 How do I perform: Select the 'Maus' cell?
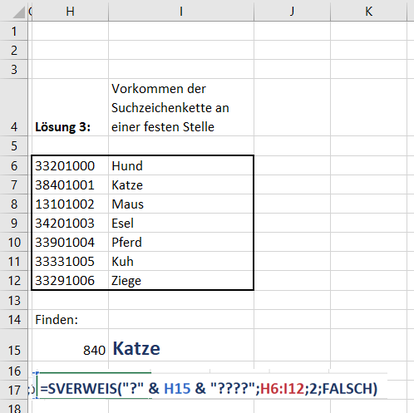[181, 204]
